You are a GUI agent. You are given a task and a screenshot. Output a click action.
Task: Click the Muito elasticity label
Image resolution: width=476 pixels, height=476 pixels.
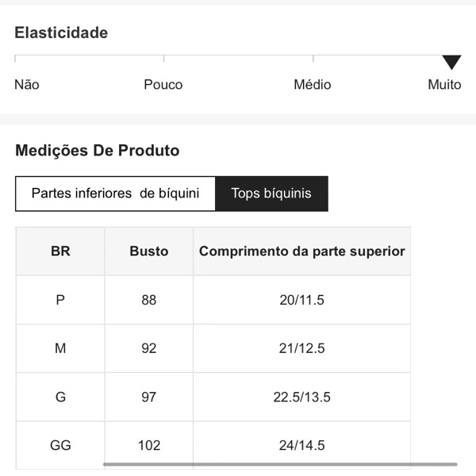pos(444,85)
